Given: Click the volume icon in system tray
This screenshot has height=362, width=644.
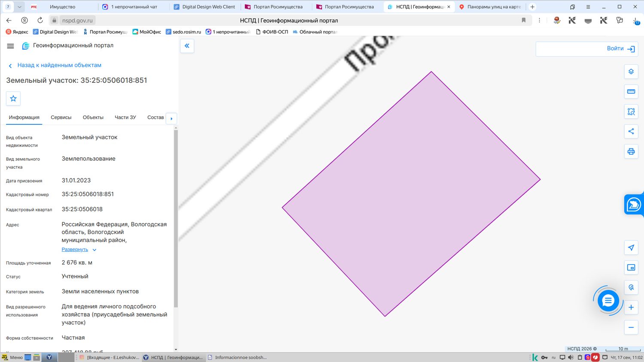Looking at the screenshot, I should click(571, 357).
